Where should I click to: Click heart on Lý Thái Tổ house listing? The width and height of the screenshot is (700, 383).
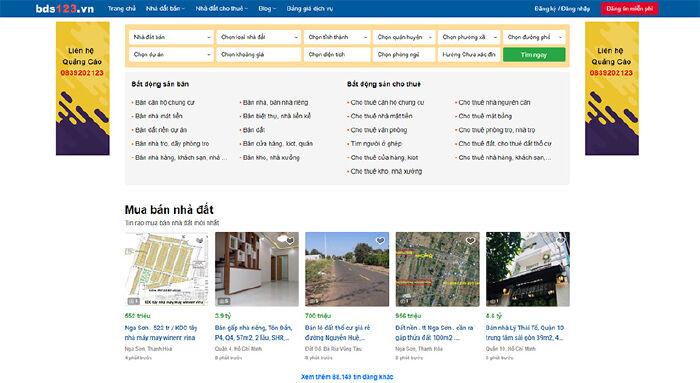point(561,241)
